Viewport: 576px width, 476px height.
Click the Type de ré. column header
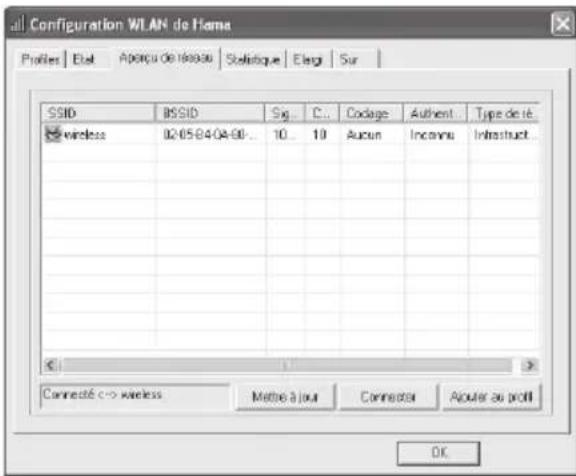(x=503, y=113)
